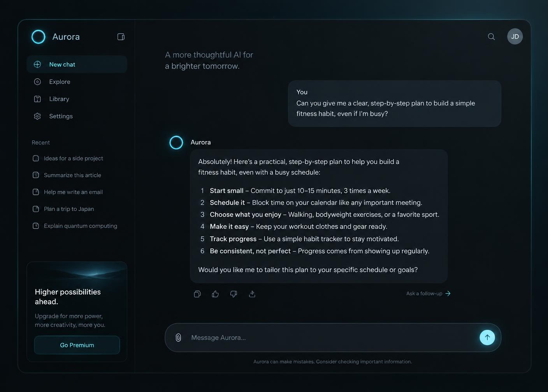
Task: Click the Upgrade for more power text
Action: [70, 320]
